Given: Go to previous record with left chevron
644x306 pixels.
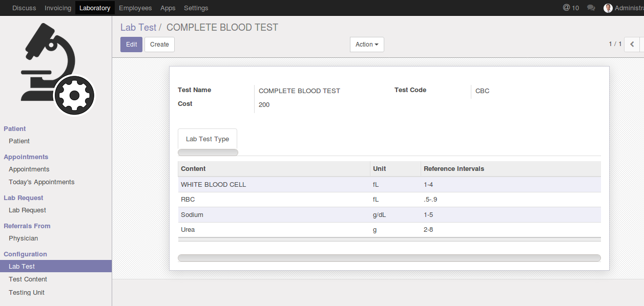Looking at the screenshot, I should click(632, 45).
